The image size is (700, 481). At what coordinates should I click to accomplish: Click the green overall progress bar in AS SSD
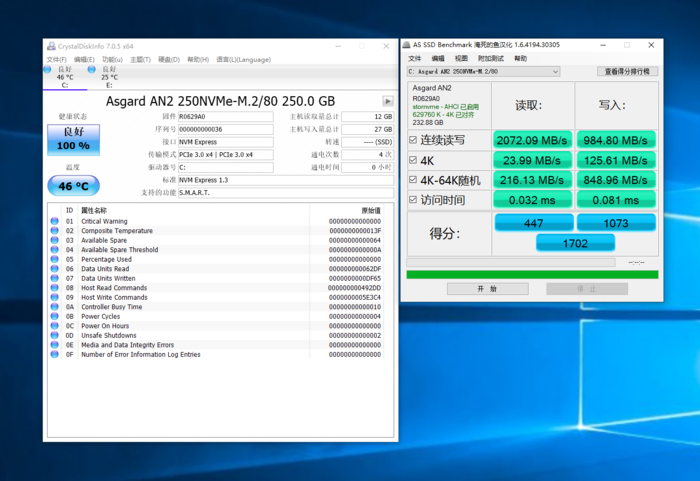(532, 275)
